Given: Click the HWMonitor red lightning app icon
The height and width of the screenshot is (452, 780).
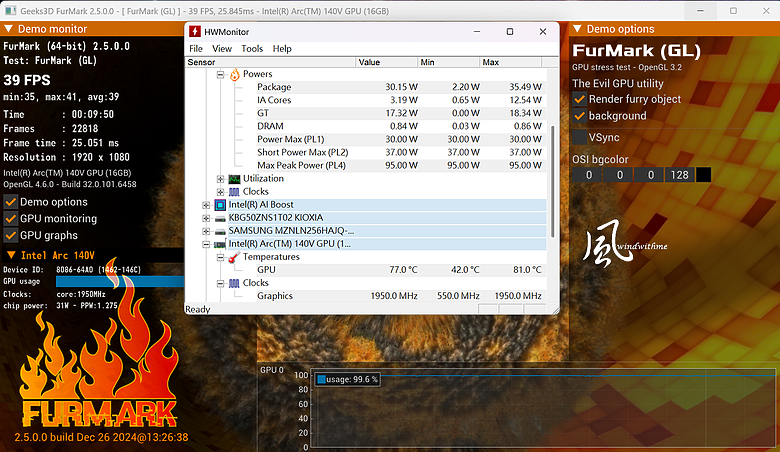Looking at the screenshot, I should (195, 32).
